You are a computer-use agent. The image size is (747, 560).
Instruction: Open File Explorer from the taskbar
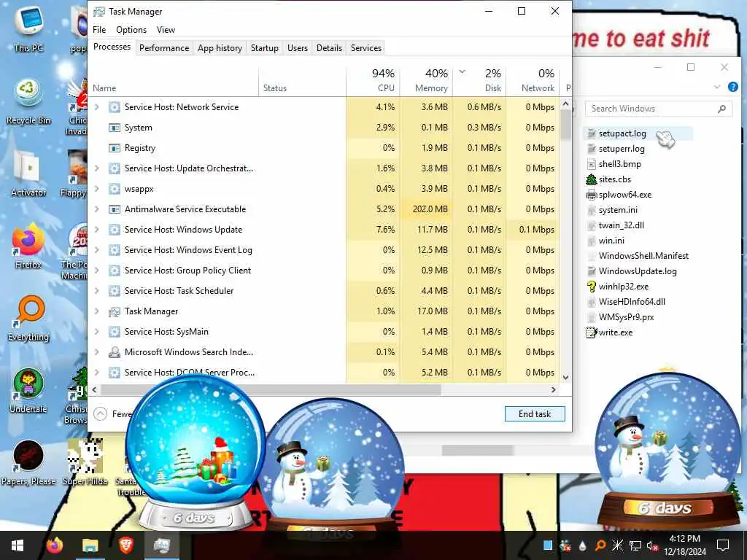coord(90,545)
